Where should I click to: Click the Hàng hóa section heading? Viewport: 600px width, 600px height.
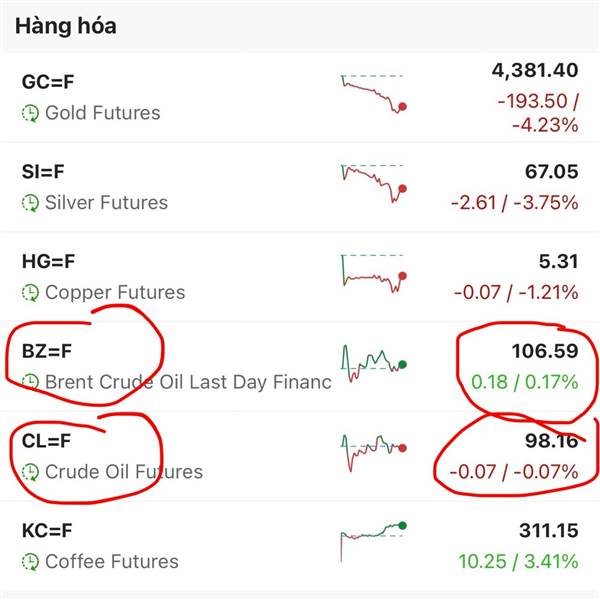pyautogui.click(x=65, y=26)
